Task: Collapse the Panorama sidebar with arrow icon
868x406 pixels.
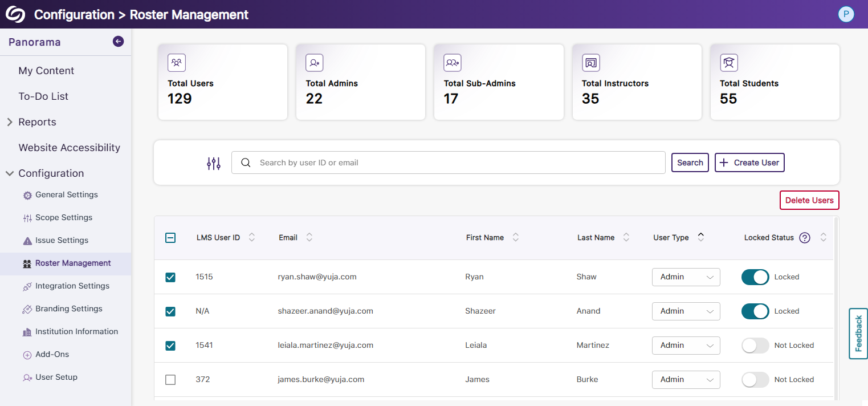Action: (x=118, y=41)
